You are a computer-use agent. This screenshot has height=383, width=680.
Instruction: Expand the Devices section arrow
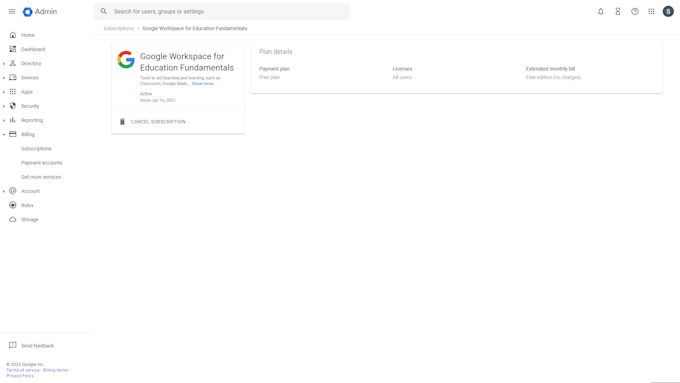[4, 78]
